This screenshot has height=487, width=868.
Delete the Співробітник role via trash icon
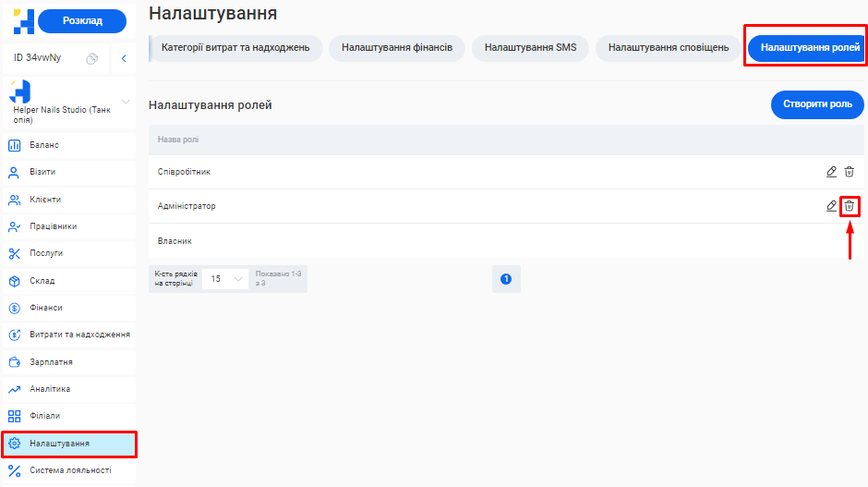[x=850, y=172]
